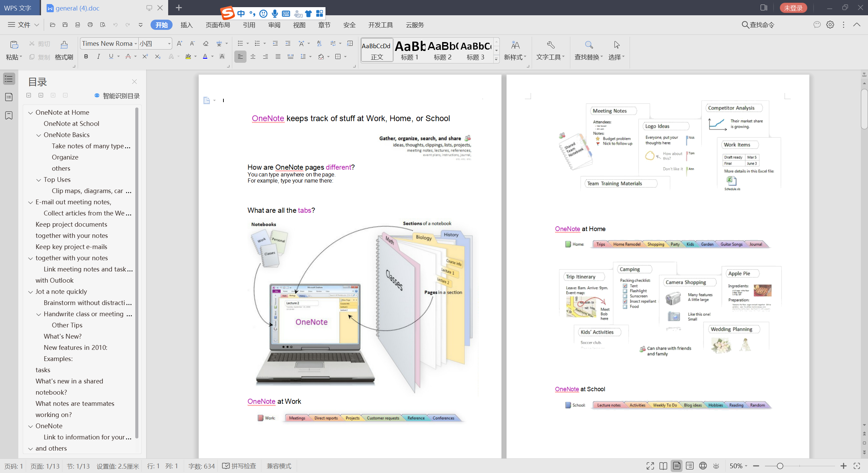Click the bookmark icon in left sidebar
This screenshot has height=473, width=868.
click(9, 115)
